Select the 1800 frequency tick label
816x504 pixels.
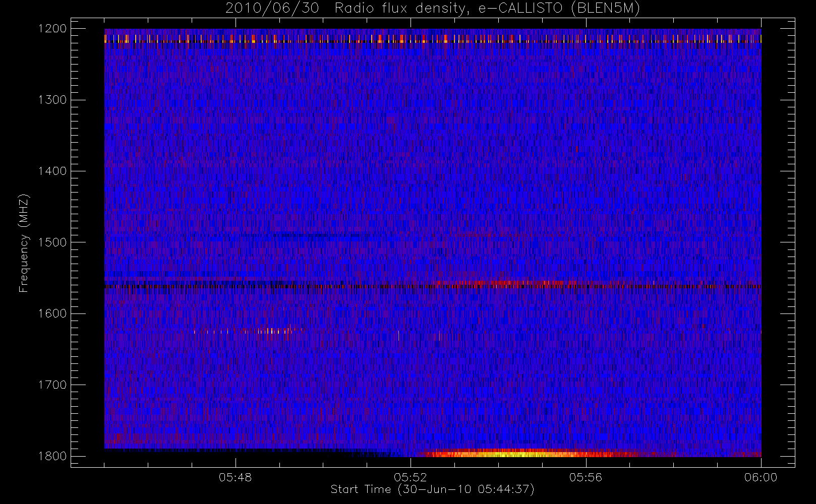(x=52, y=456)
